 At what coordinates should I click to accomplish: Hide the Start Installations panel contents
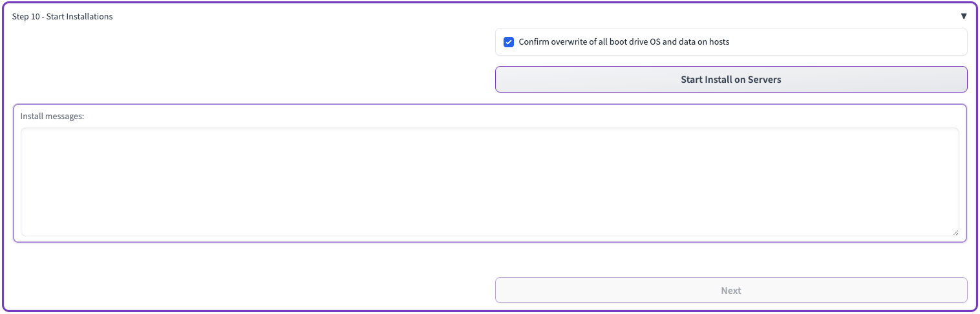click(963, 16)
